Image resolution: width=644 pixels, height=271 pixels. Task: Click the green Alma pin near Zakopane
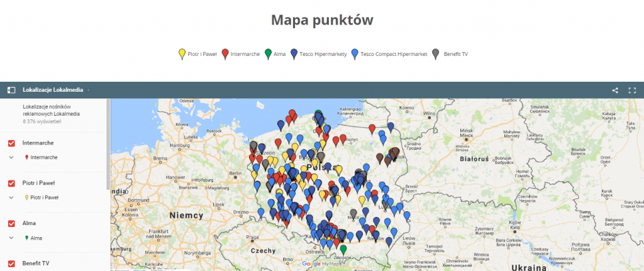coord(343,250)
